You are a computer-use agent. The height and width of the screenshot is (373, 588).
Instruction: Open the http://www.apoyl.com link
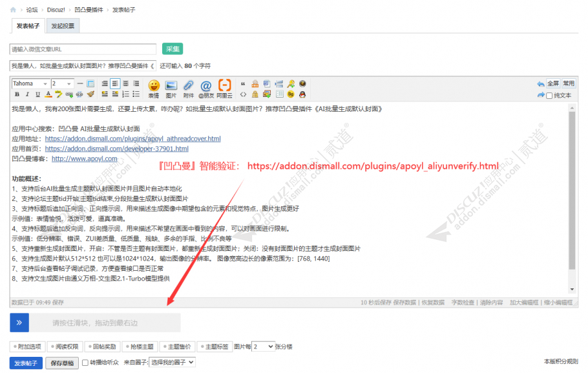coord(85,159)
